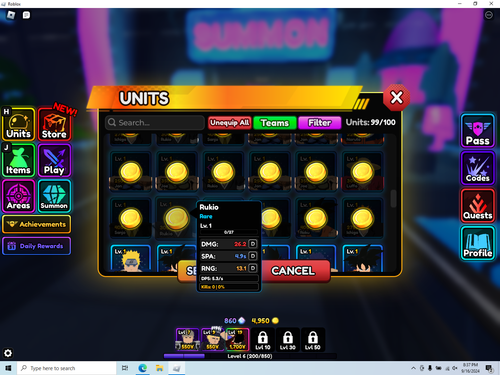Screen dimensions: 500x375
Task: Click the Roblox taskbar app icon
Action: [177, 368]
